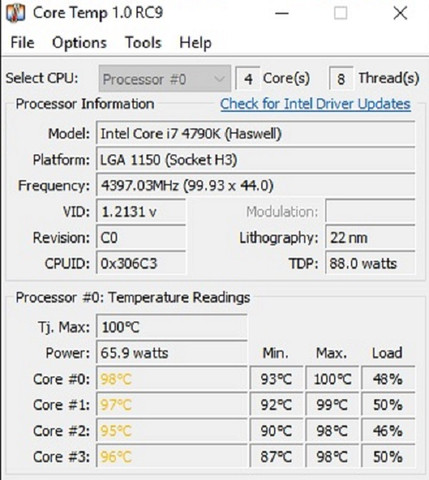Click the TDP field 88.0 watts
Image resolution: width=429 pixels, height=480 pixels.
(x=370, y=264)
